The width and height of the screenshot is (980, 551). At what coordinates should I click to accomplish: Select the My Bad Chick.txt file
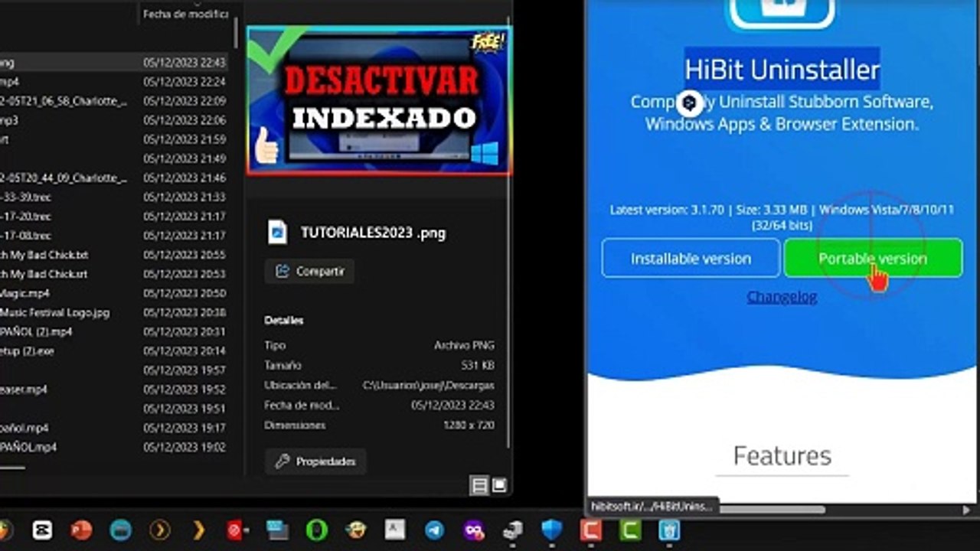pyautogui.click(x=113, y=255)
